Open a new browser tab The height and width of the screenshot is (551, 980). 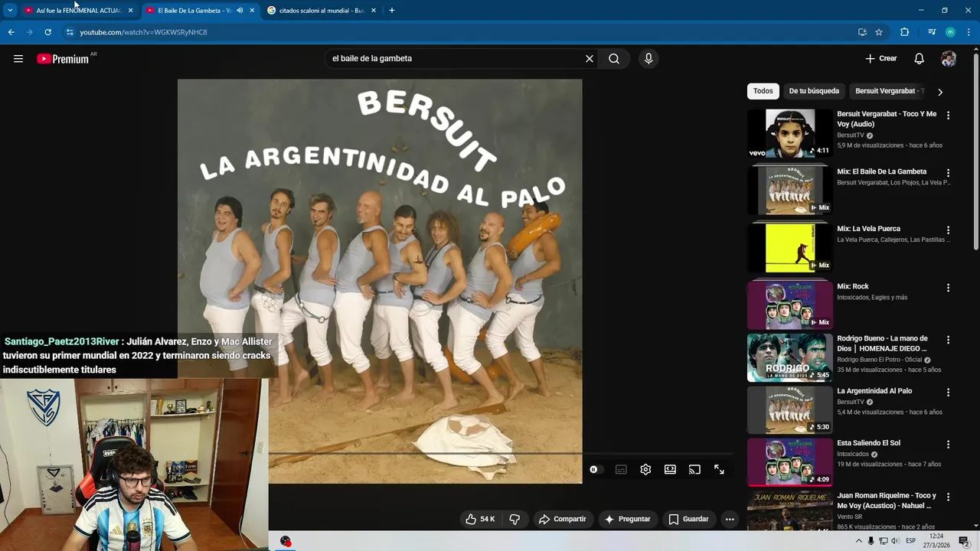click(392, 11)
